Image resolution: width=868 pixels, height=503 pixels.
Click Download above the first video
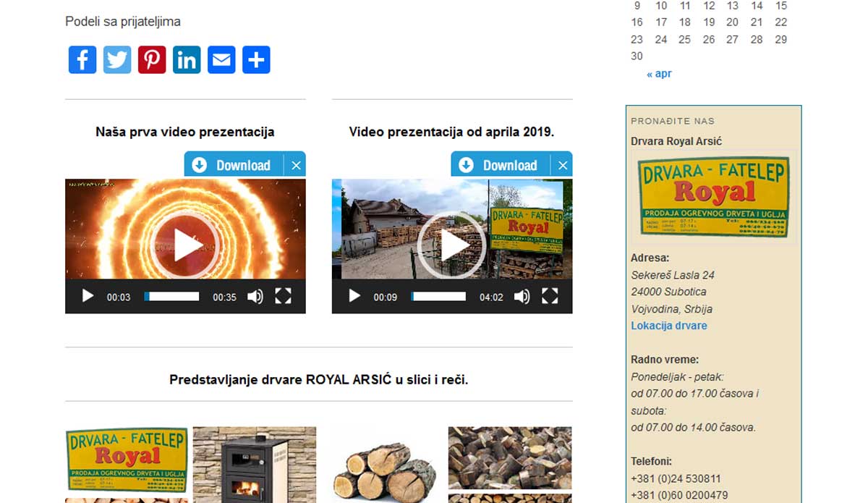pyautogui.click(x=234, y=165)
